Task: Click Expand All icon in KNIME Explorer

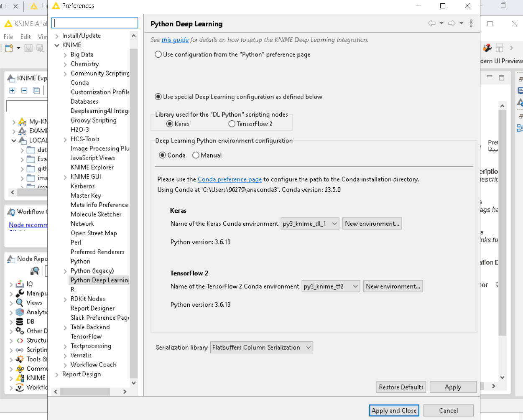Action: click(12, 90)
